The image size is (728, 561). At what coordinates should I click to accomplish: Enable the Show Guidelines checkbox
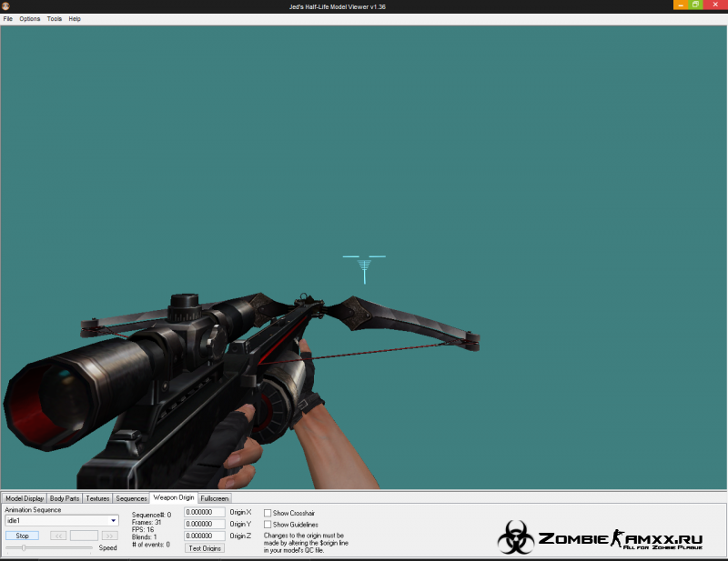tap(268, 525)
